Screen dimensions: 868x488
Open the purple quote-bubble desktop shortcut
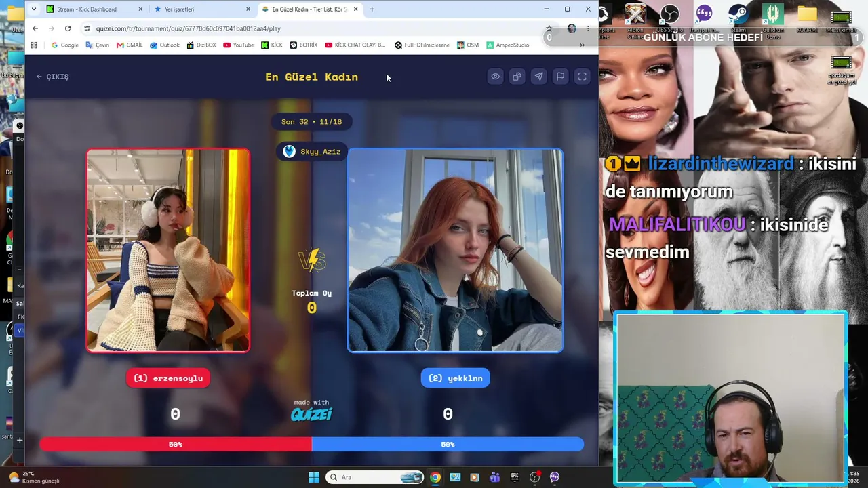pos(704,19)
